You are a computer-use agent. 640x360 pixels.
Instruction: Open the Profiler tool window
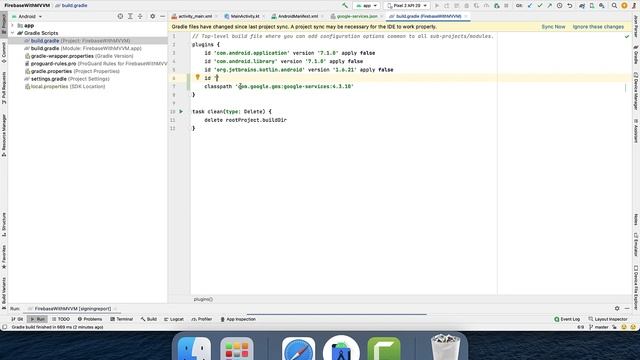click(202, 319)
